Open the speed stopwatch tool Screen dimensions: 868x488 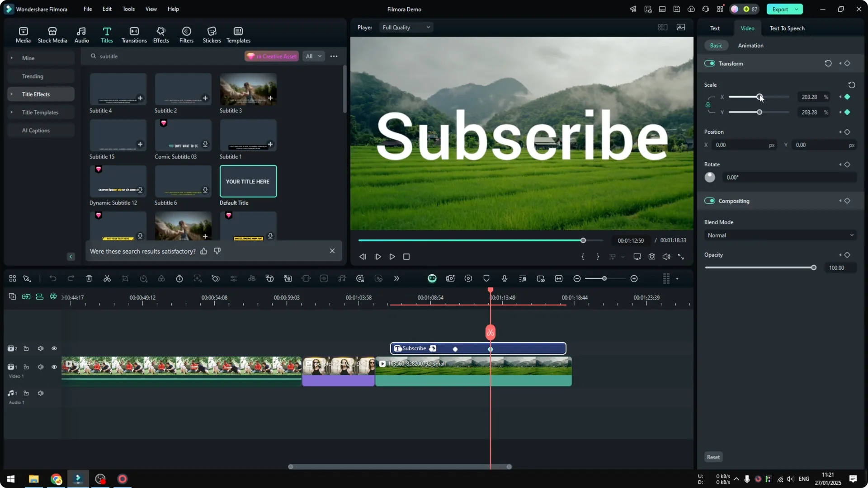[179, 279]
